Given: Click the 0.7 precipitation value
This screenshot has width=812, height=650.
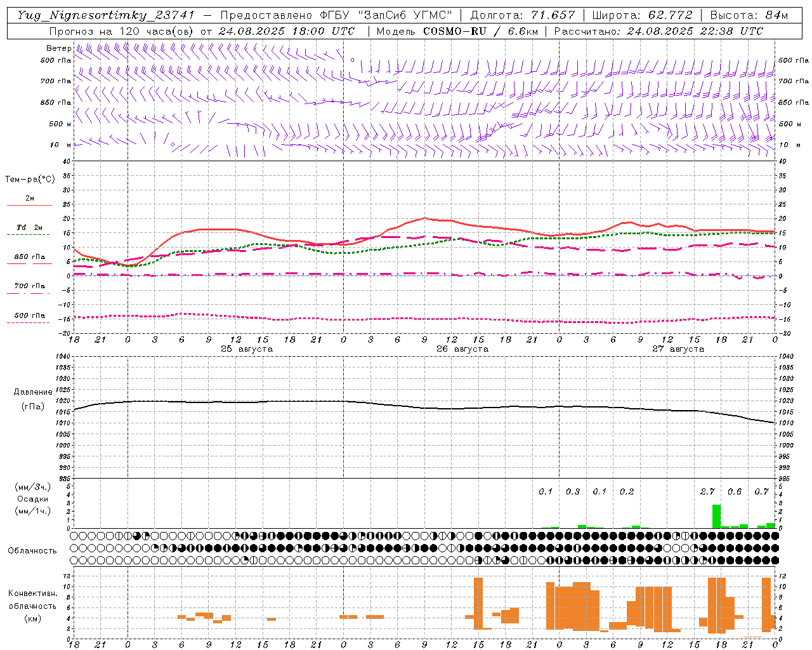Looking at the screenshot, I should (762, 492).
